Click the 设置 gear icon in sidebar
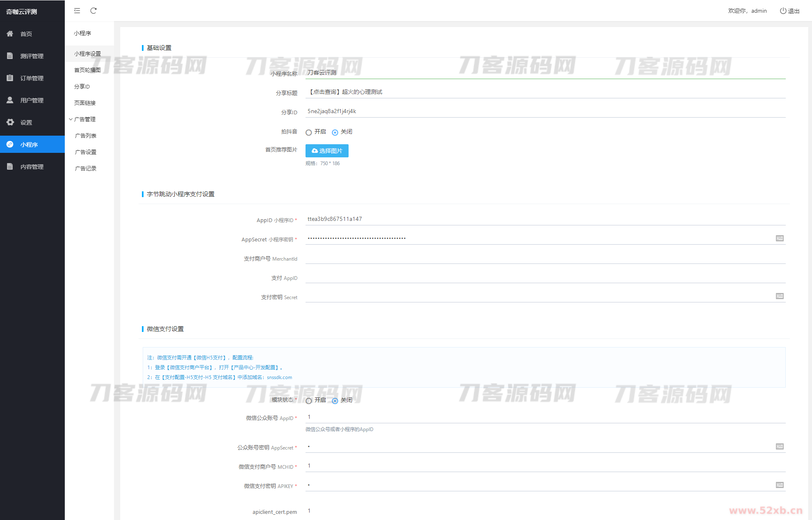The width and height of the screenshot is (812, 520). coord(10,122)
